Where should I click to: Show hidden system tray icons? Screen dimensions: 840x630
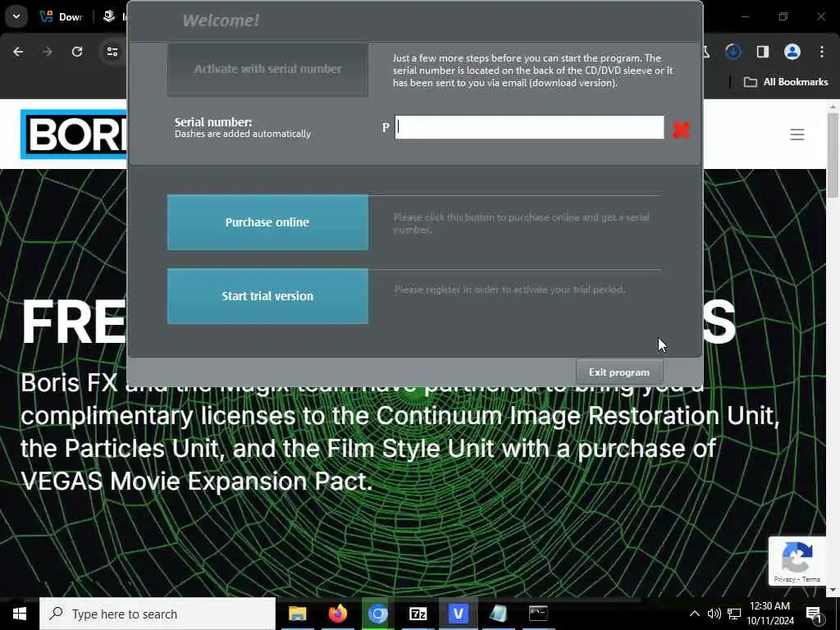point(694,614)
